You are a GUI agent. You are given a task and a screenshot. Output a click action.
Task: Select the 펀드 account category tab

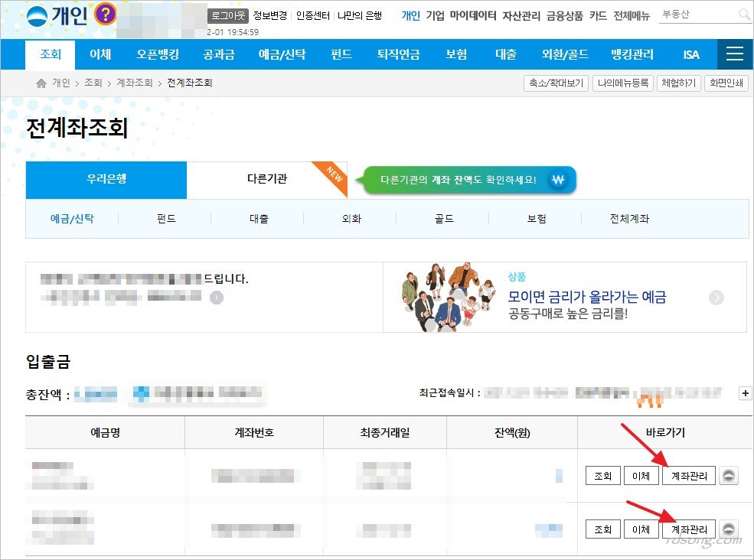point(165,219)
